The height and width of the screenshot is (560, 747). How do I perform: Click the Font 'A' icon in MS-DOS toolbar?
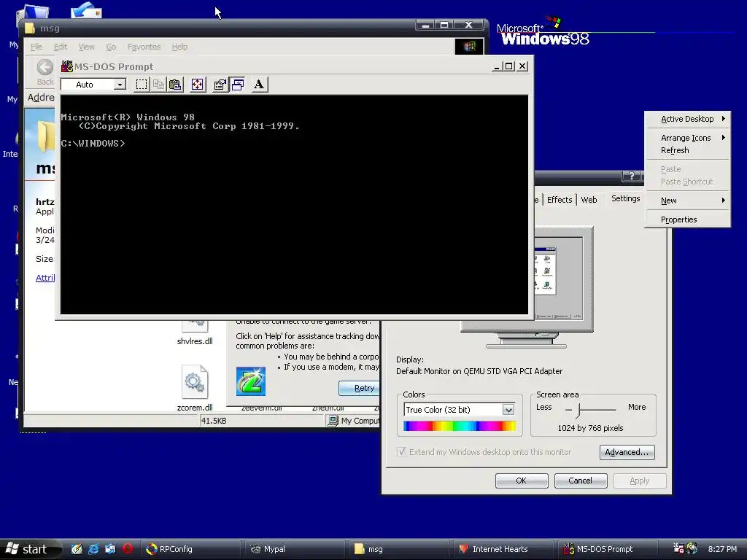tap(259, 85)
